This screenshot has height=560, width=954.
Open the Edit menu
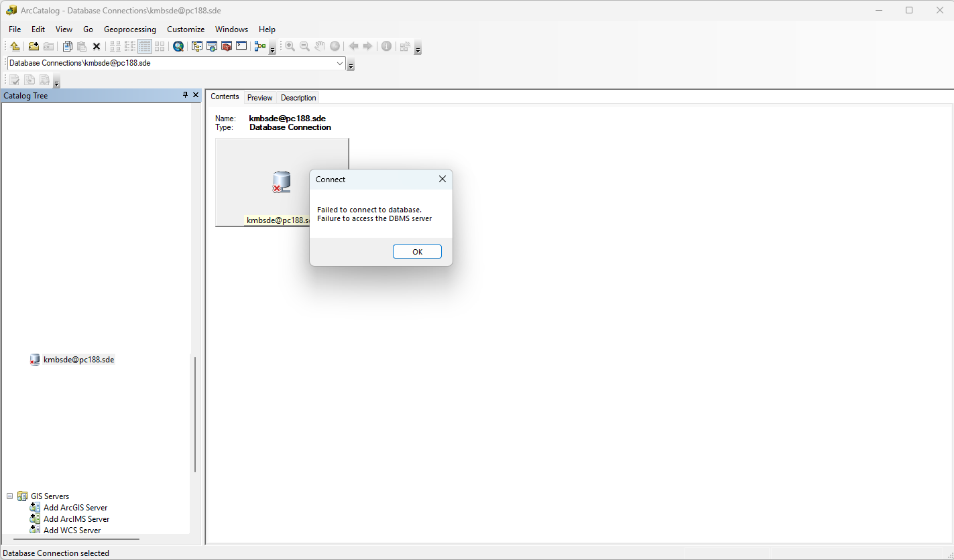tap(38, 29)
